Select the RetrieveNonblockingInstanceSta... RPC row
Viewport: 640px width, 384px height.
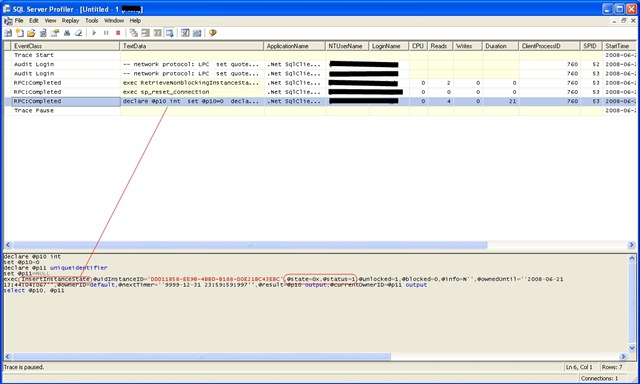point(320,83)
